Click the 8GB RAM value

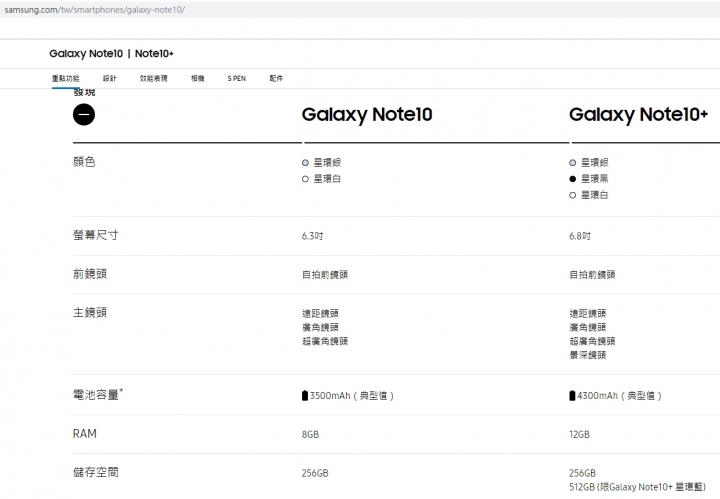tap(310, 434)
